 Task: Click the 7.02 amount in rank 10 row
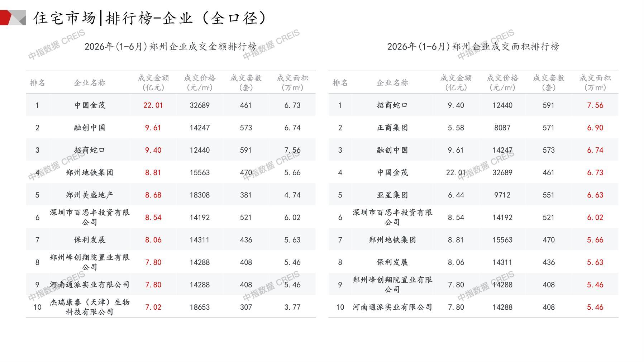point(153,307)
